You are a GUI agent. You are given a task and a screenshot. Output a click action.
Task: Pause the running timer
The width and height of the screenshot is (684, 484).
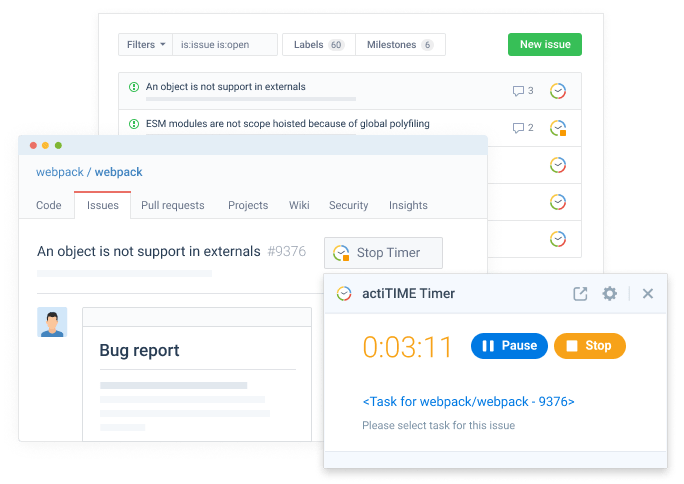click(509, 346)
